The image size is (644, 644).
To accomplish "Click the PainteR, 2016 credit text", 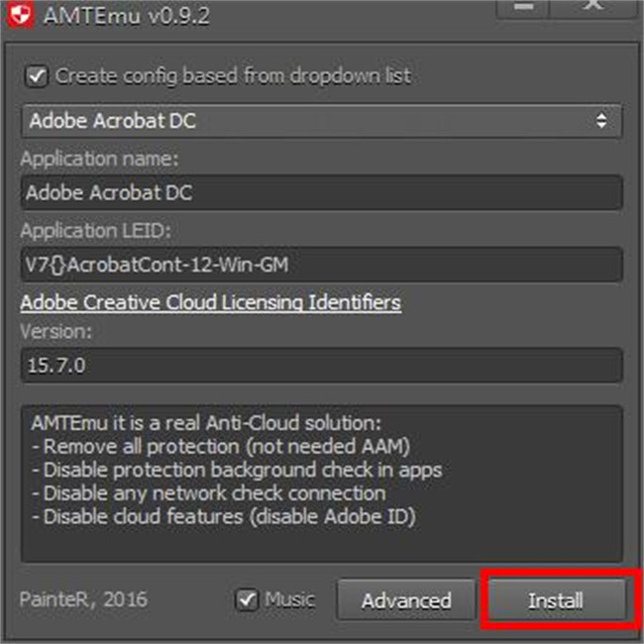I will [x=83, y=599].
